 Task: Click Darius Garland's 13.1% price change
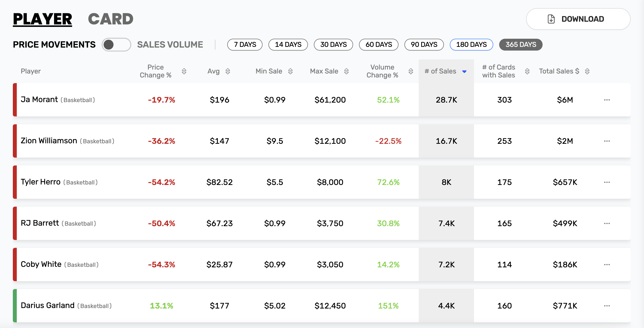[162, 306]
